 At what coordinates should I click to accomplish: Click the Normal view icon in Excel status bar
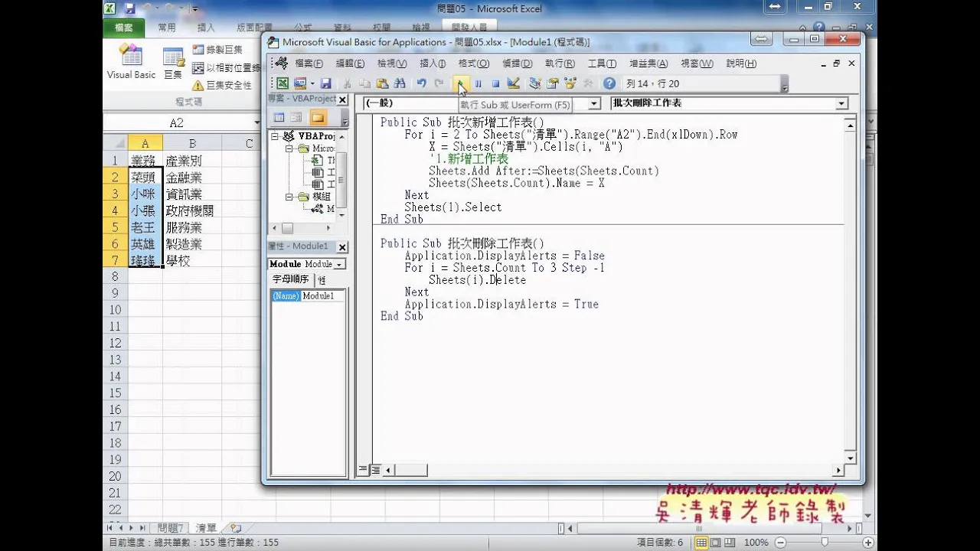701,543
